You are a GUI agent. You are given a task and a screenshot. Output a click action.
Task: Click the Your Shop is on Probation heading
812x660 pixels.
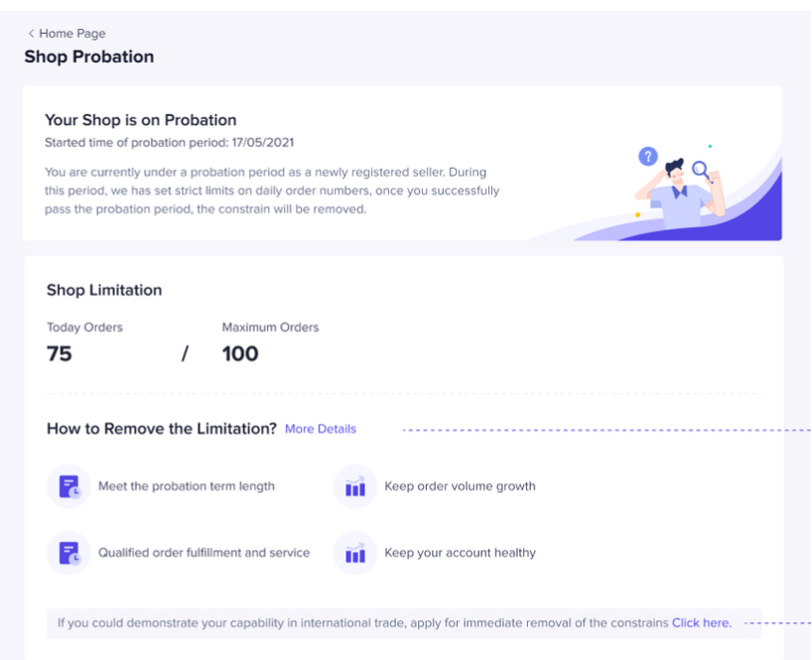[x=141, y=120]
